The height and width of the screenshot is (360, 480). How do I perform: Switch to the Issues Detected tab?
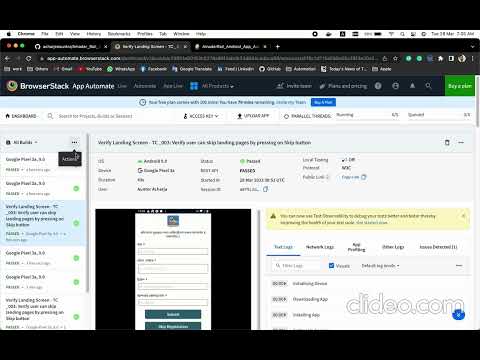click(438, 247)
